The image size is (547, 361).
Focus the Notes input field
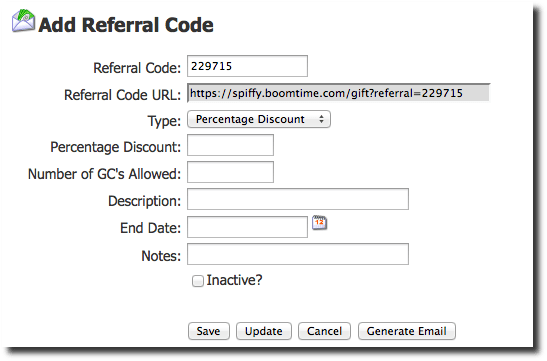click(298, 254)
